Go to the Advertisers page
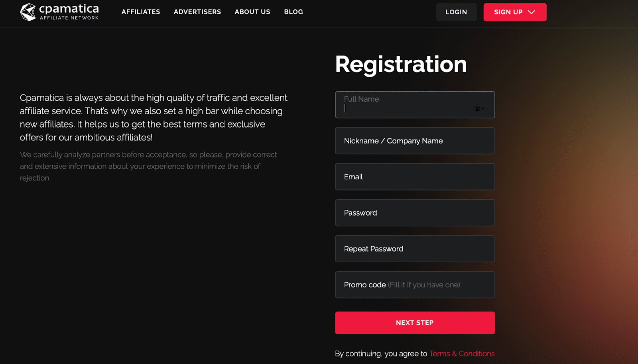 197,12
